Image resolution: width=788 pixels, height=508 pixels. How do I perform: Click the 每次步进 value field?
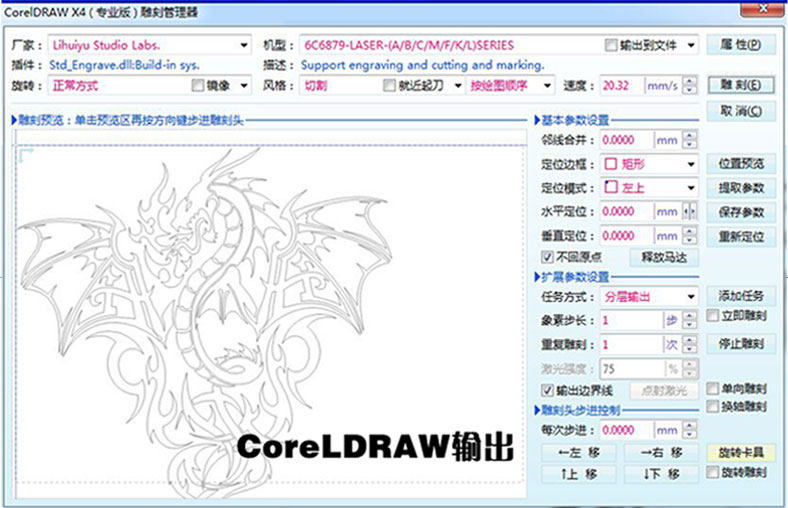pyautogui.click(x=626, y=430)
